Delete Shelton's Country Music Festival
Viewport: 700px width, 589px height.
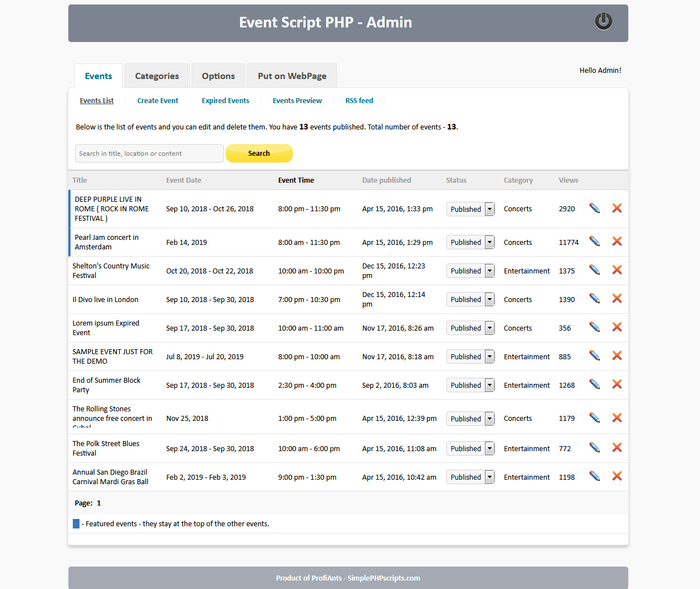(617, 270)
